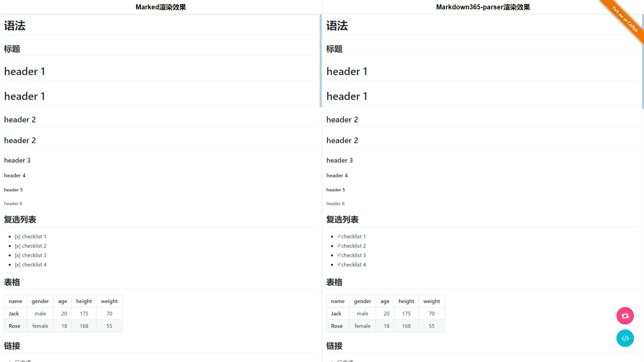Click the cyan code view floating icon

pyautogui.click(x=625, y=338)
